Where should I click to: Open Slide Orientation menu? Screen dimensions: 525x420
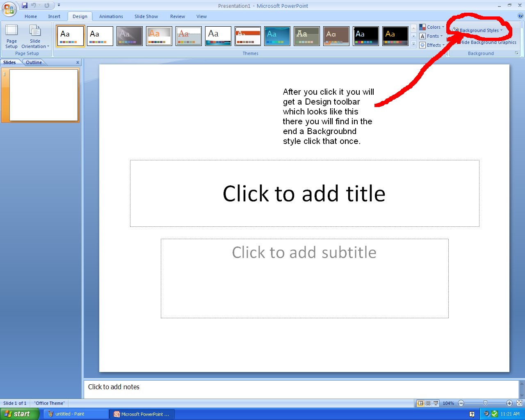pos(35,37)
